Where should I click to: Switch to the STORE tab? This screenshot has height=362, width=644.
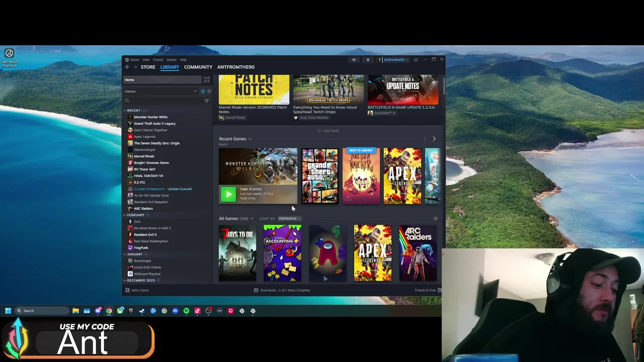148,67
